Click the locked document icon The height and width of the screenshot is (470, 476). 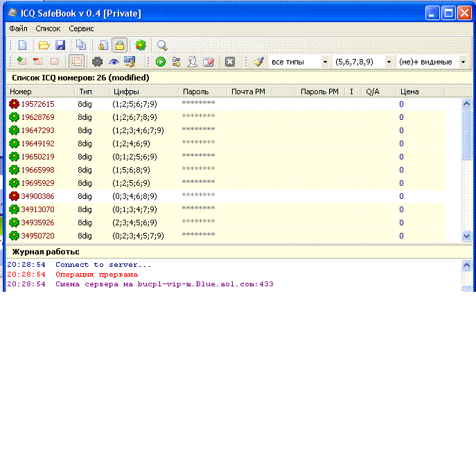[103, 45]
